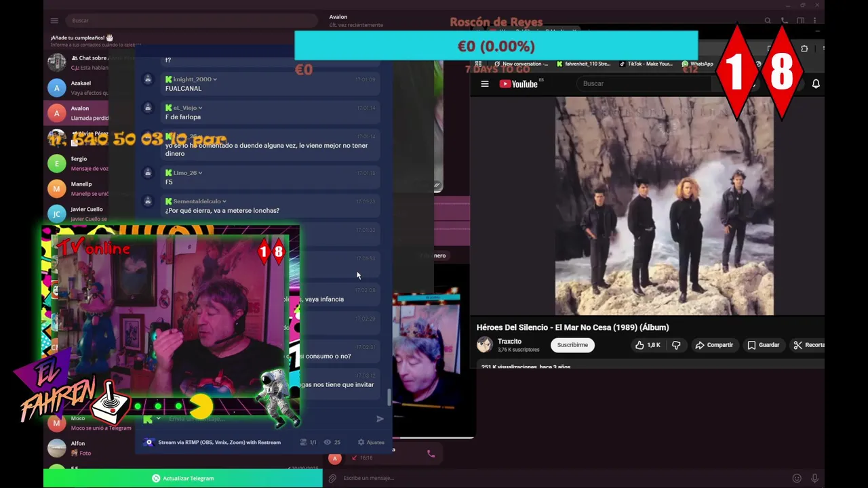Open the Traxcito channel avatar
The width and height of the screenshot is (868, 488).
484,345
